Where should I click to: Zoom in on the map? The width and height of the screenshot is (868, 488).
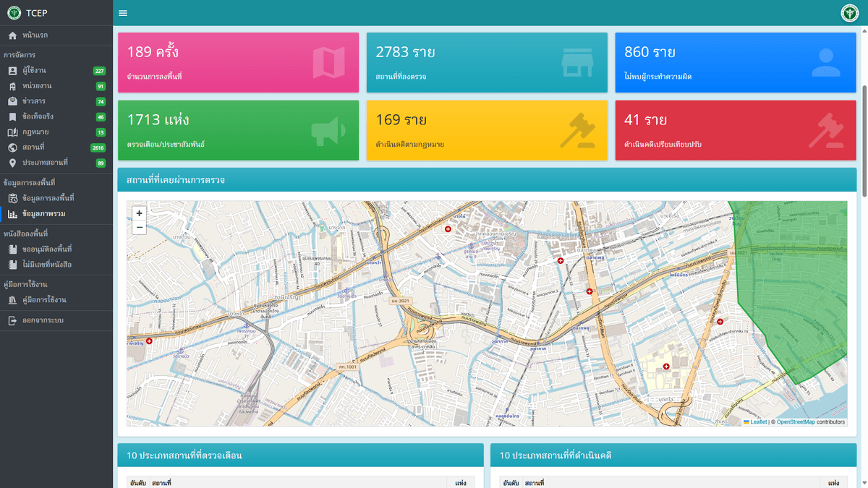pos(140,213)
